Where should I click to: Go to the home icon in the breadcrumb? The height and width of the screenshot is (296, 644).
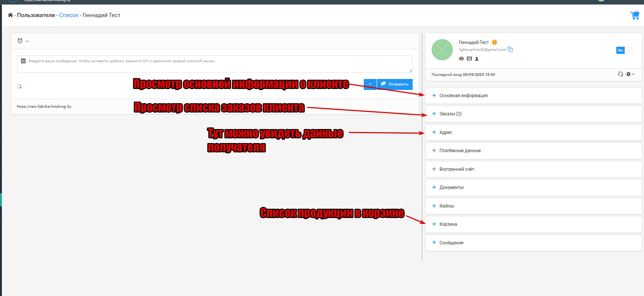click(10, 15)
